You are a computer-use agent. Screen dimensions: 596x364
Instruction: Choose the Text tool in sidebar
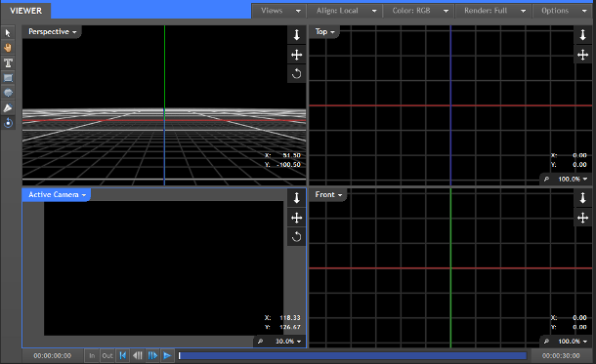click(x=8, y=63)
